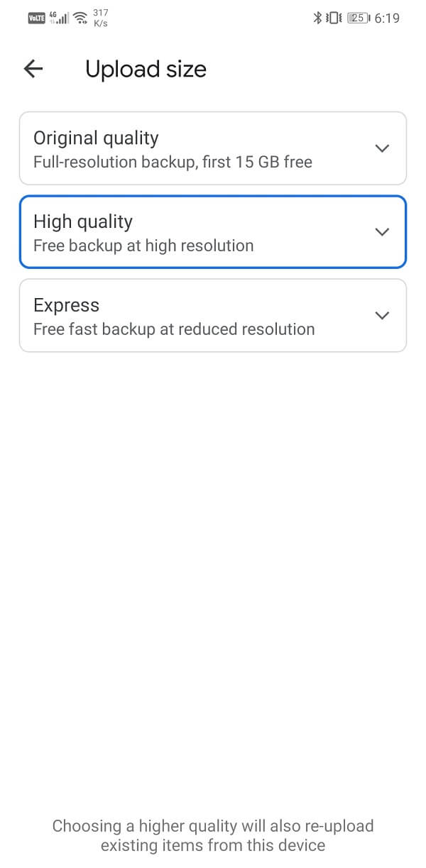The width and height of the screenshot is (426, 868).
Task: Tap the Bluetooth status icon
Action: 317,18
